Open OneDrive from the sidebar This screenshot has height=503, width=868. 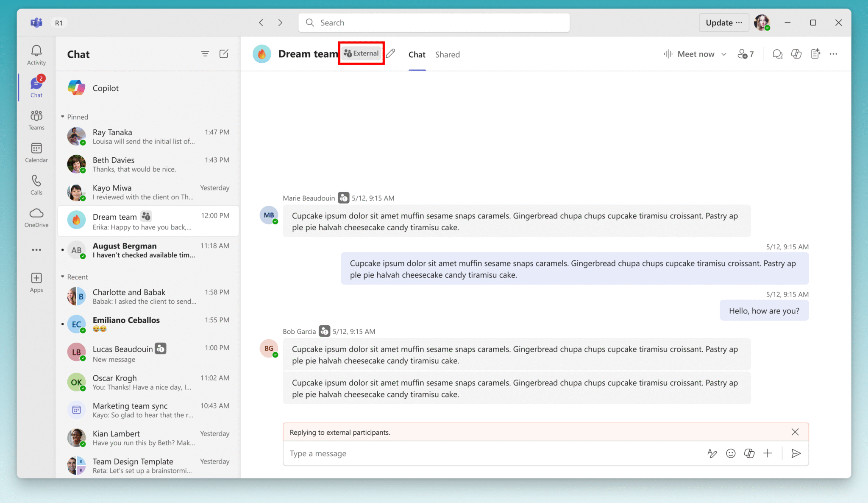(x=36, y=217)
